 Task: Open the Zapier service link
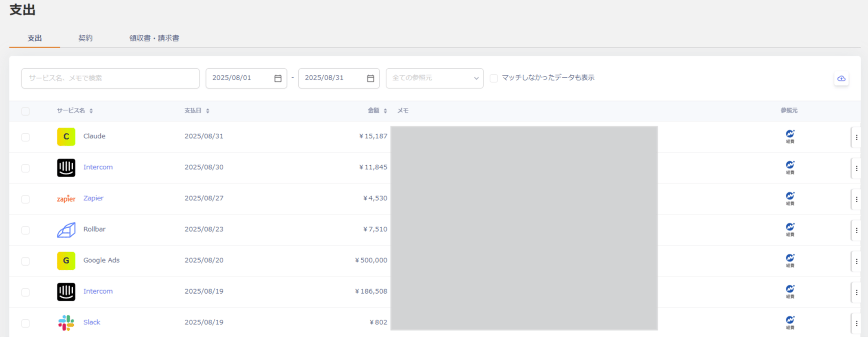click(x=94, y=198)
